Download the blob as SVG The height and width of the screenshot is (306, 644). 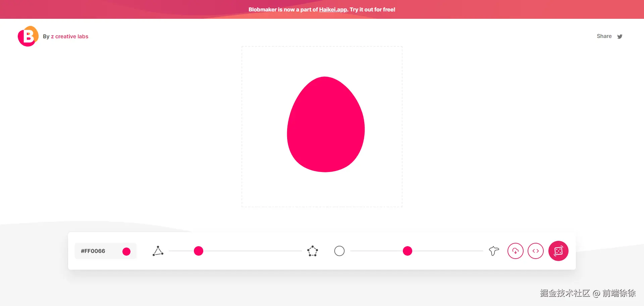coord(516,251)
